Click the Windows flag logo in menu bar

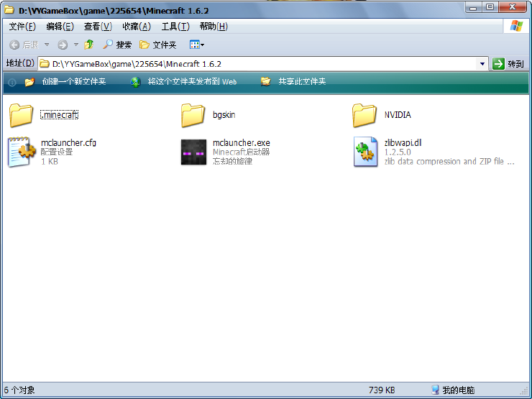tap(515, 26)
